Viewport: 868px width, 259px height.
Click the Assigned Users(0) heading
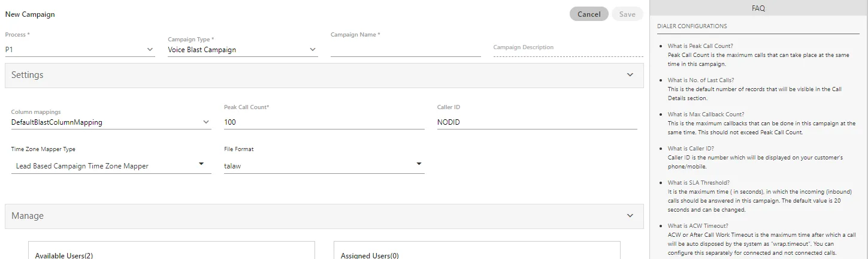[x=370, y=255]
